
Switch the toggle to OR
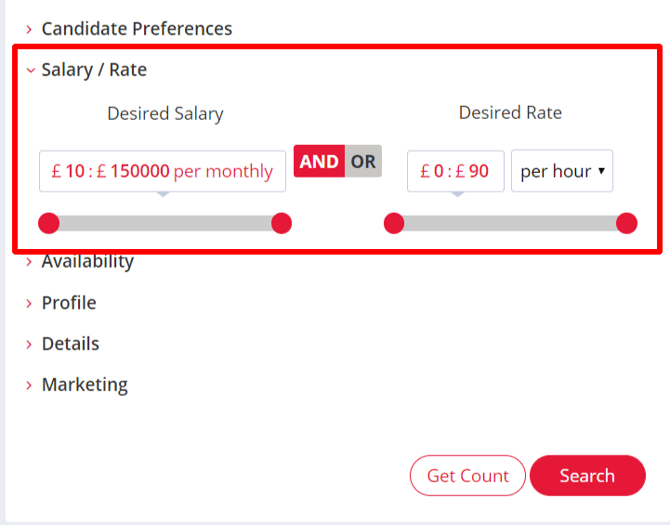click(x=363, y=162)
